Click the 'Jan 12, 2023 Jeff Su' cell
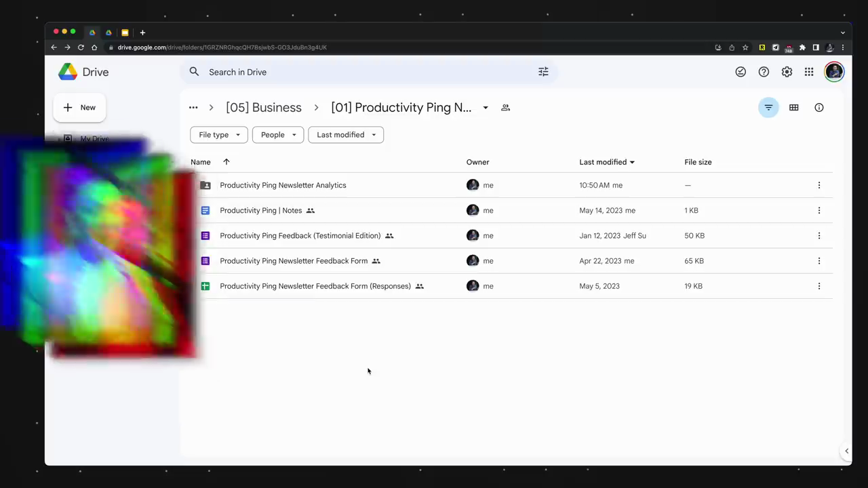Image resolution: width=868 pixels, height=488 pixels. [612, 236]
